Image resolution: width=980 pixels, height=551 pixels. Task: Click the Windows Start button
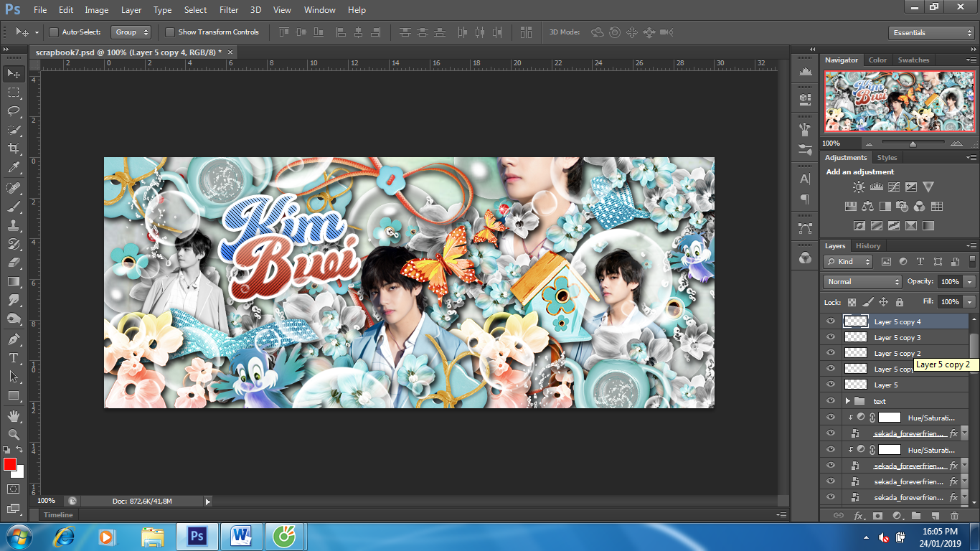click(18, 536)
